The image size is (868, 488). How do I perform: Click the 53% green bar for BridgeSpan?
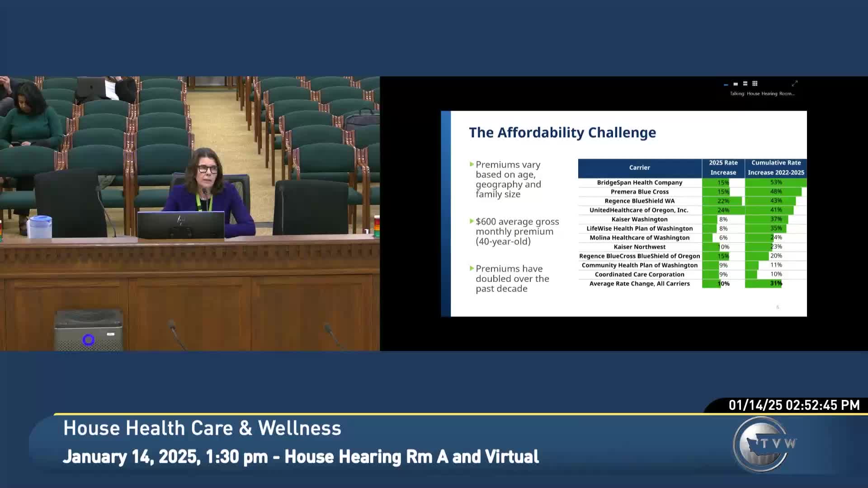point(776,183)
